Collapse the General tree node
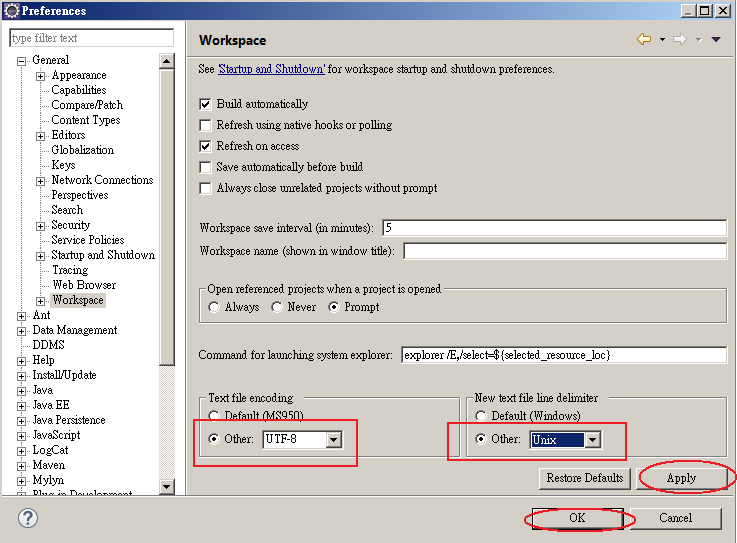Viewport: 737px width, 543px height. pos(22,60)
